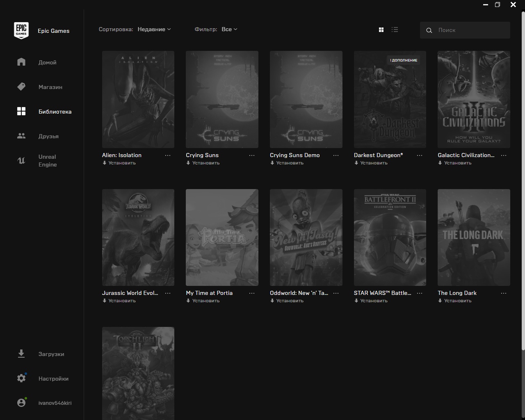Install The Long Dark via Установить

(x=455, y=301)
